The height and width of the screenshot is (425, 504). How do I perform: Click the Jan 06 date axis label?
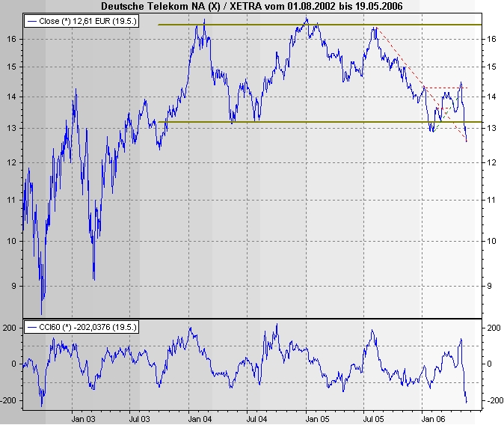[x=433, y=418]
